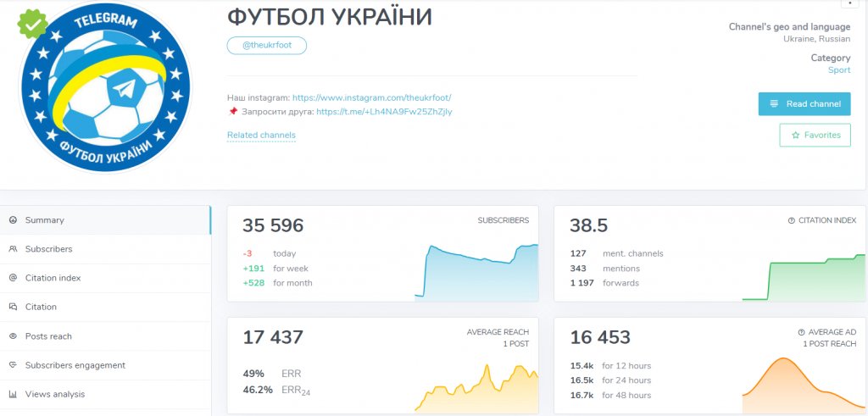Click the Summary smiley icon in sidebar
Viewport: 868px width, 416px height.
coord(13,219)
